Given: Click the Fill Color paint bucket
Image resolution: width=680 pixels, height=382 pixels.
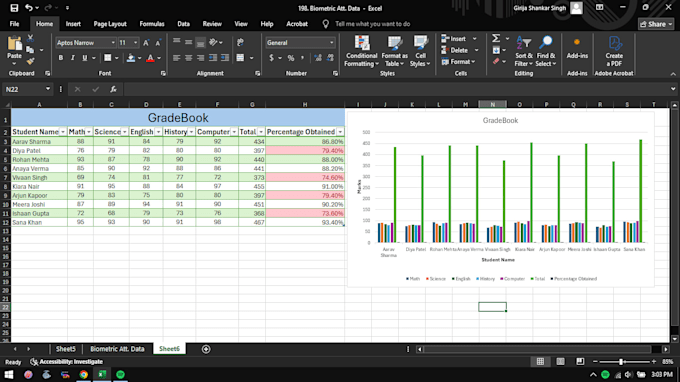Looking at the screenshot, I should [x=131, y=58].
